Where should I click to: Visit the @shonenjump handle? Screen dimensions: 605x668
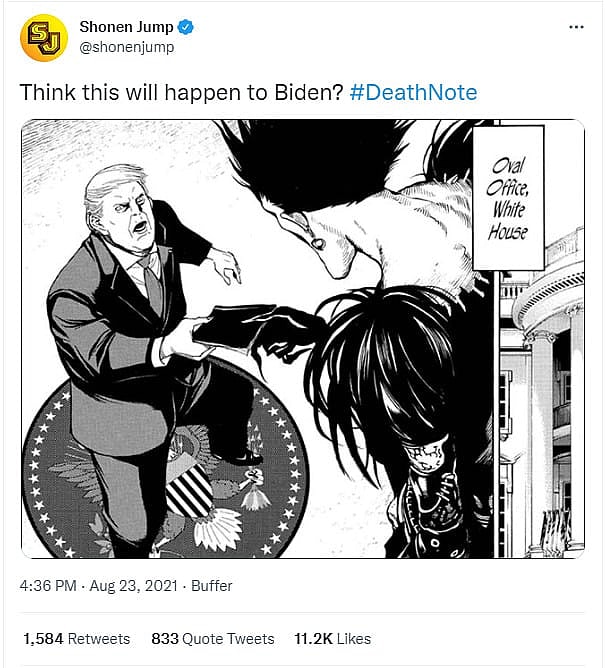click(127, 47)
